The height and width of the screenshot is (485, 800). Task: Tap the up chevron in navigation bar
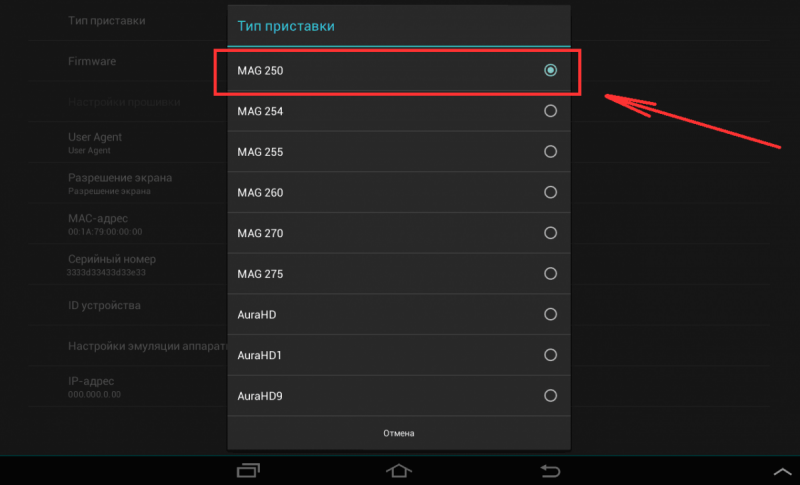782,472
